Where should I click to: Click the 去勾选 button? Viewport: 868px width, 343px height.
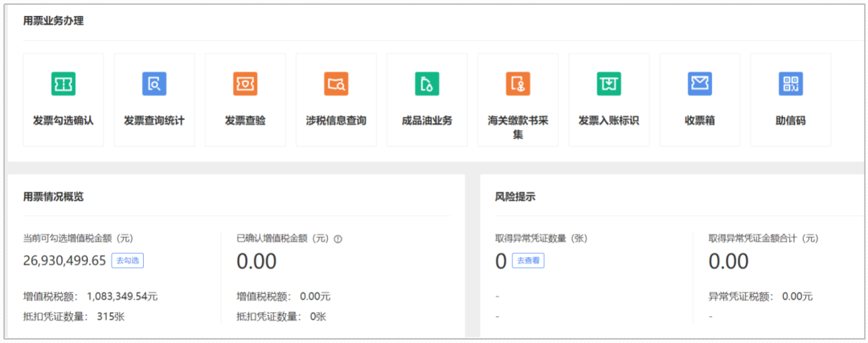(x=128, y=260)
